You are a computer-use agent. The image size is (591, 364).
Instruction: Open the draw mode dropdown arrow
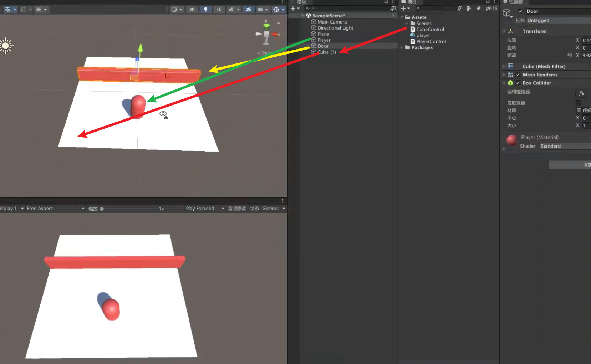[x=181, y=10]
